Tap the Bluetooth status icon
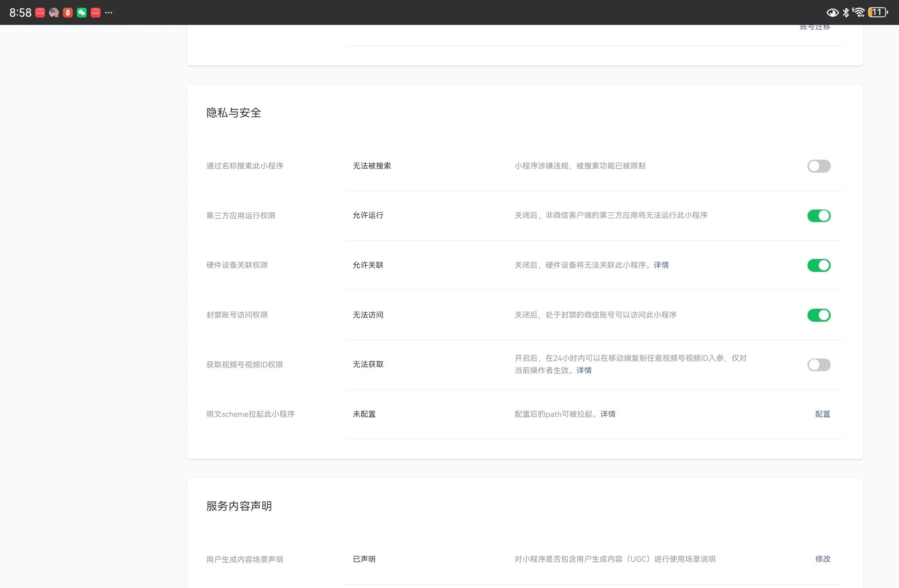Image resolution: width=899 pixels, height=588 pixels. [846, 13]
